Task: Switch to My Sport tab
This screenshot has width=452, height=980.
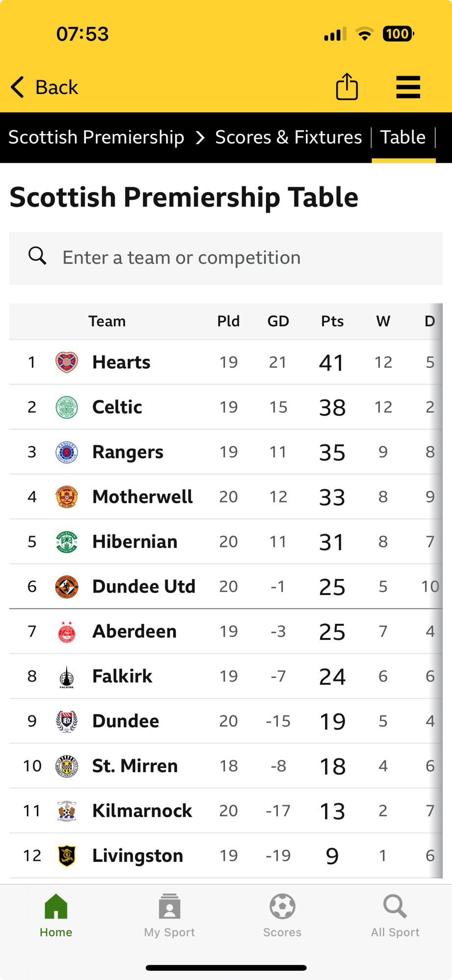Action: [169, 915]
